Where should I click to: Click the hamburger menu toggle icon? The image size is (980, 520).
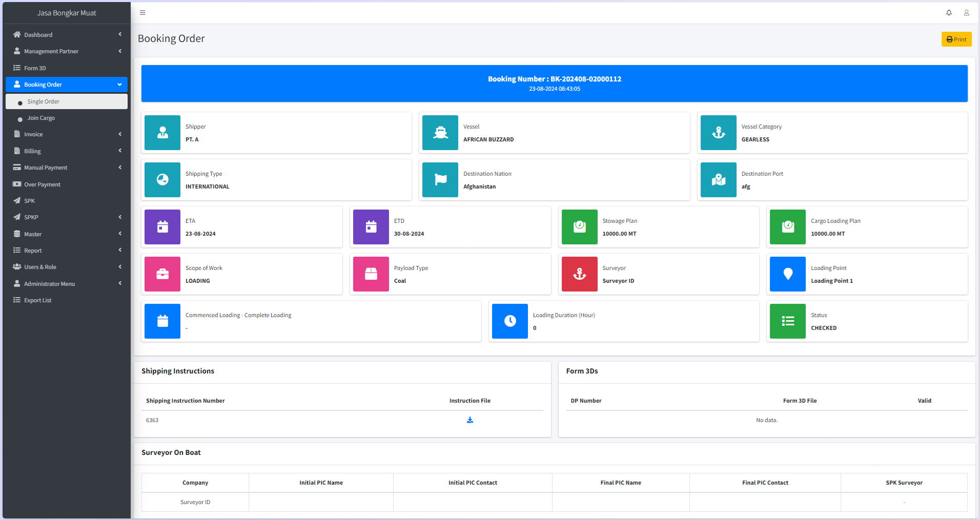point(142,13)
